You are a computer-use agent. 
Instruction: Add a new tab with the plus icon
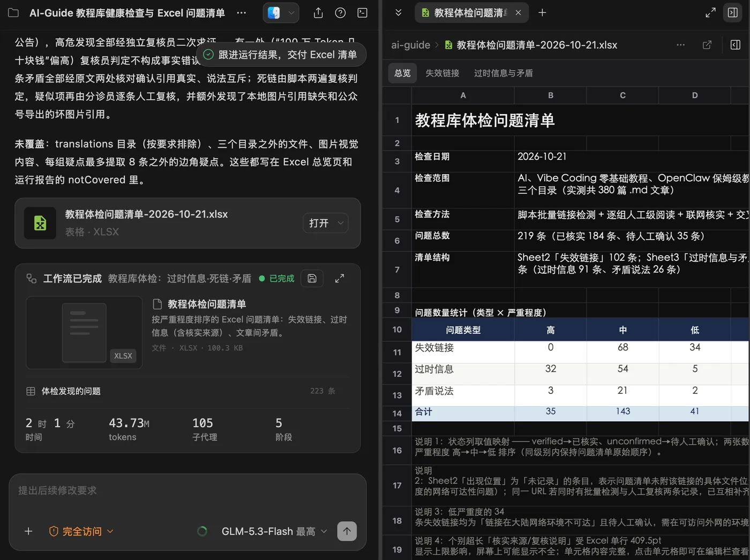[542, 12]
